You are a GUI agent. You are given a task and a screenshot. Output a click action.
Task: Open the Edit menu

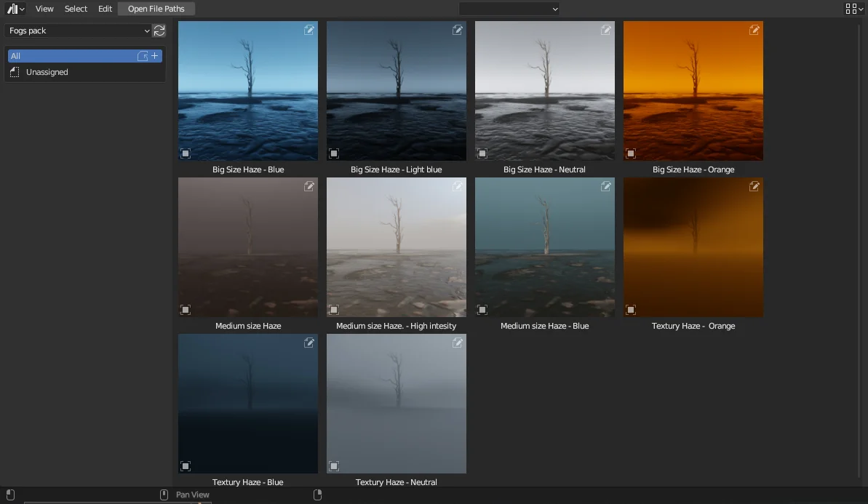pyautogui.click(x=105, y=9)
